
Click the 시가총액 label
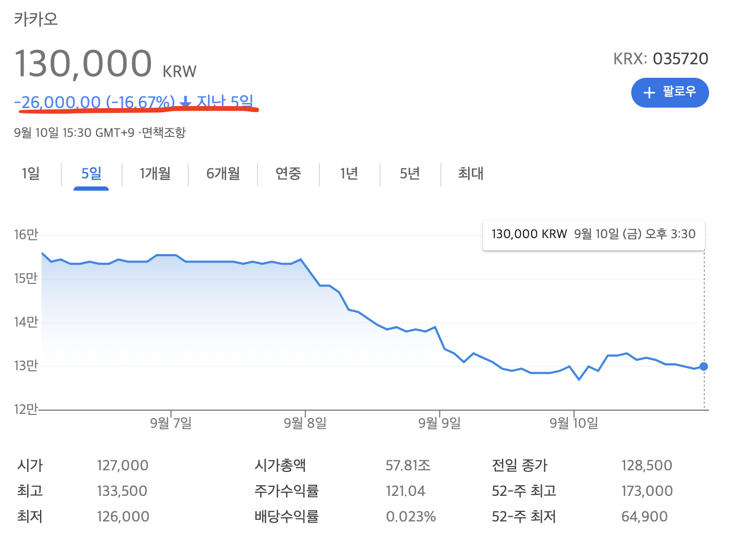click(x=280, y=466)
